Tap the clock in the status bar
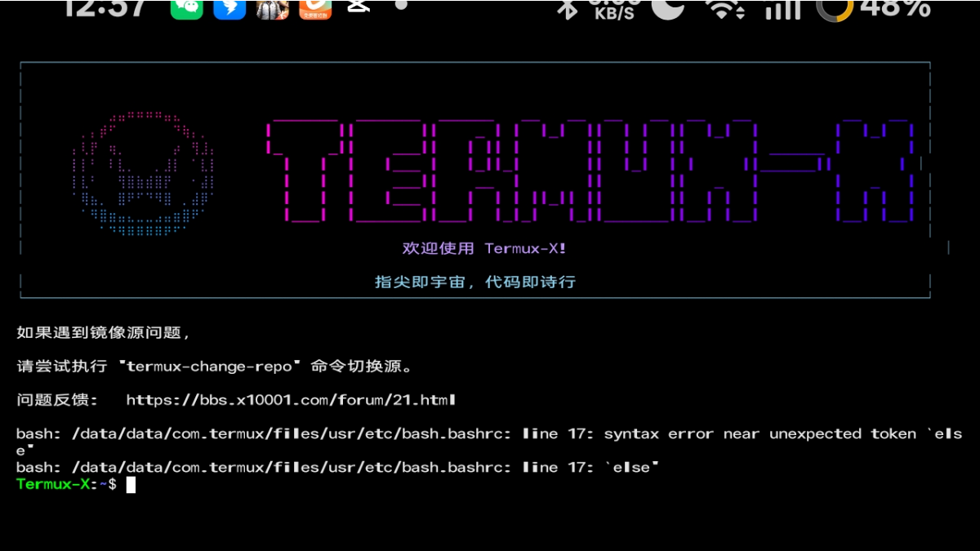The height and width of the screenshot is (551, 980). coord(105,7)
